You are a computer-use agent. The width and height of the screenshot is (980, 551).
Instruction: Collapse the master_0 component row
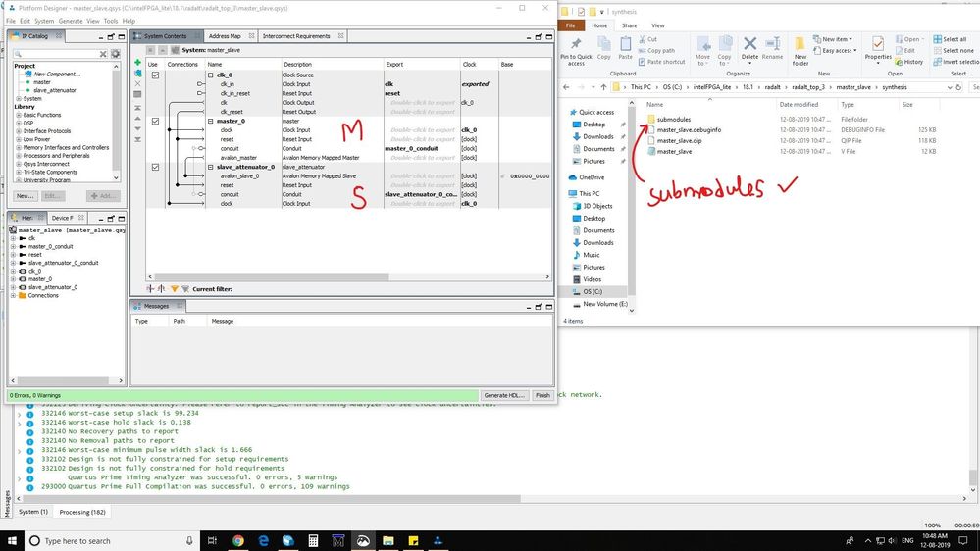coord(211,121)
